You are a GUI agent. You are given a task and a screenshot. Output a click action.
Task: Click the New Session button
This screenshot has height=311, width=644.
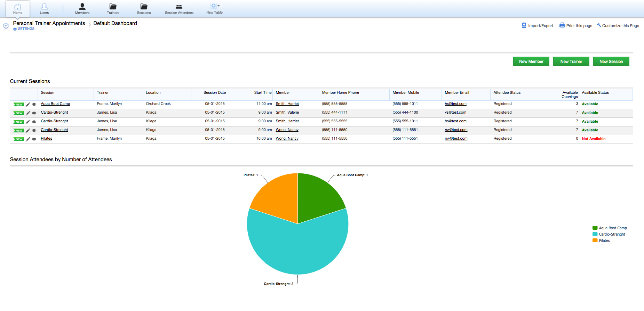(x=611, y=62)
